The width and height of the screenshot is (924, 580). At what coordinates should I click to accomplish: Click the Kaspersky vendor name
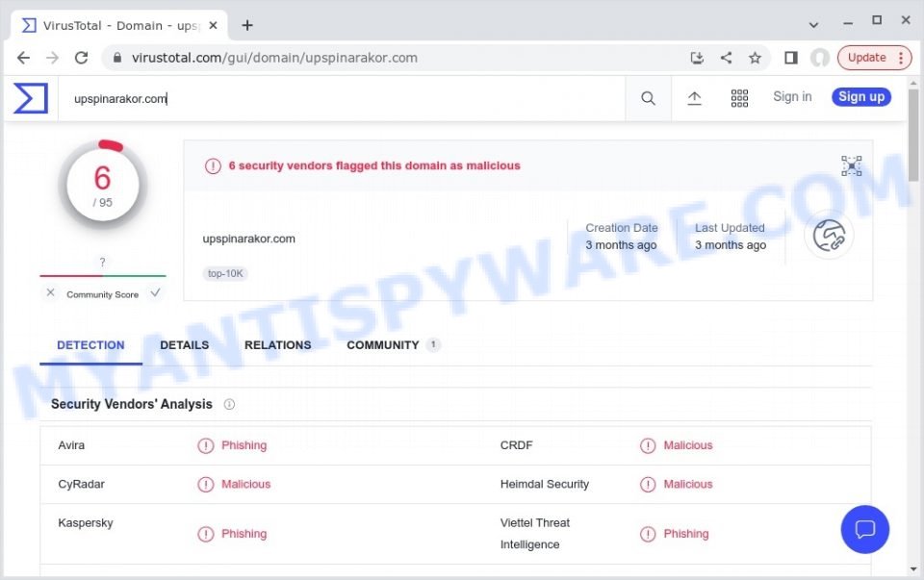point(86,523)
